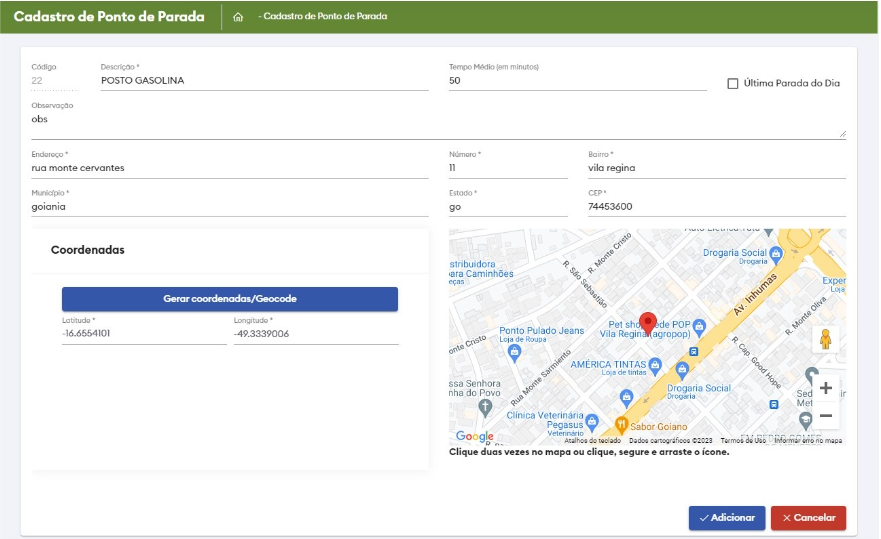Click the Google logo on map
Screen dimensions: 881x539
[474, 436]
